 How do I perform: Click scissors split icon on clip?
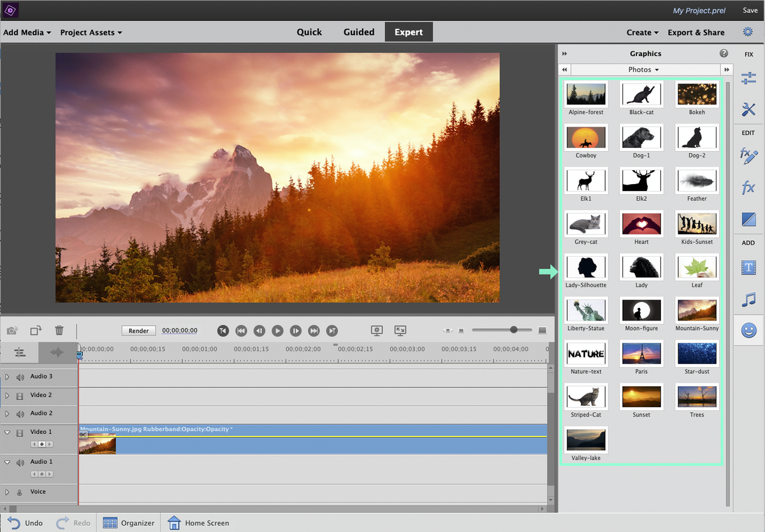83,435
